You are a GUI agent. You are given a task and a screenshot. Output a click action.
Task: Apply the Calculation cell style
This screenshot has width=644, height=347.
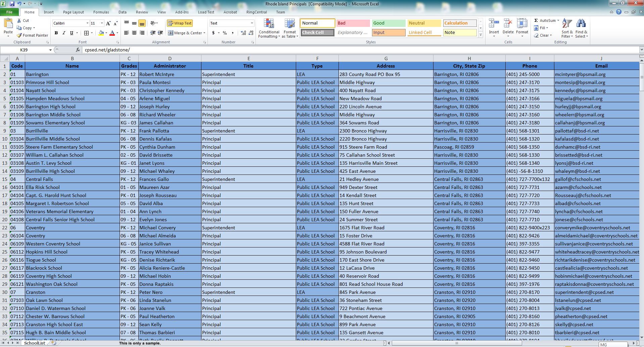tap(460, 23)
